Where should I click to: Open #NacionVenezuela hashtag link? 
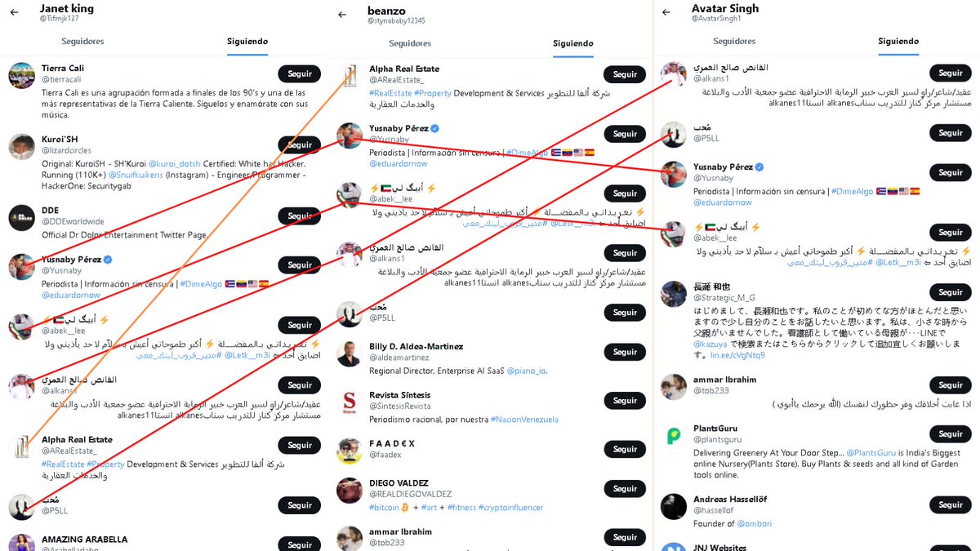524,420
